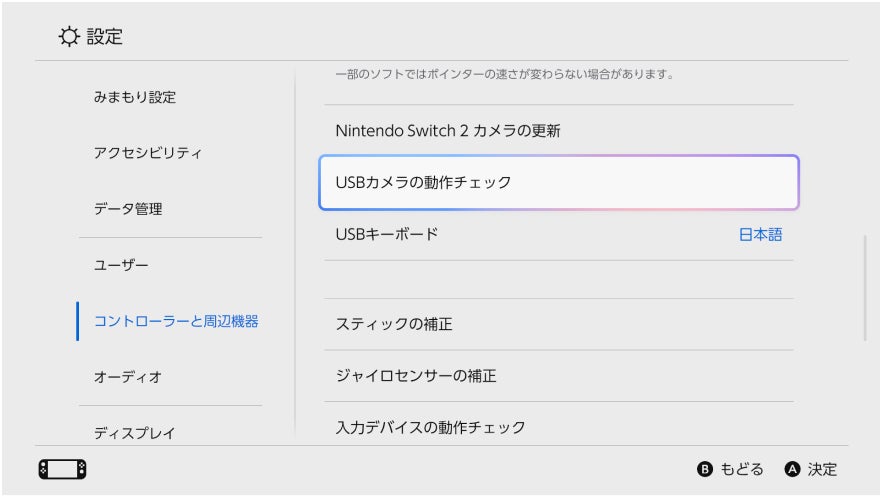The width and height of the screenshot is (880, 496).
Task: Change the 日本語 keyboard layout value
Action: pyautogui.click(x=760, y=234)
